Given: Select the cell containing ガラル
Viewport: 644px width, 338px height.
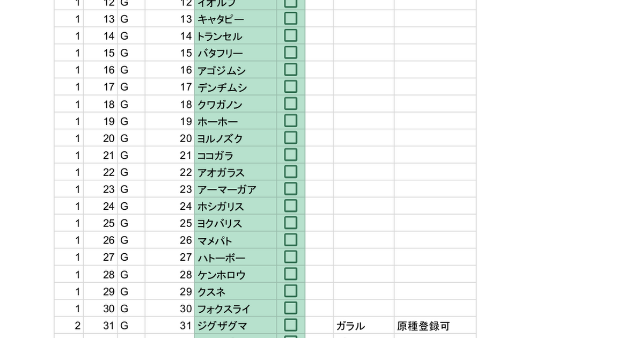Looking at the screenshot, I should pos(363,326).
